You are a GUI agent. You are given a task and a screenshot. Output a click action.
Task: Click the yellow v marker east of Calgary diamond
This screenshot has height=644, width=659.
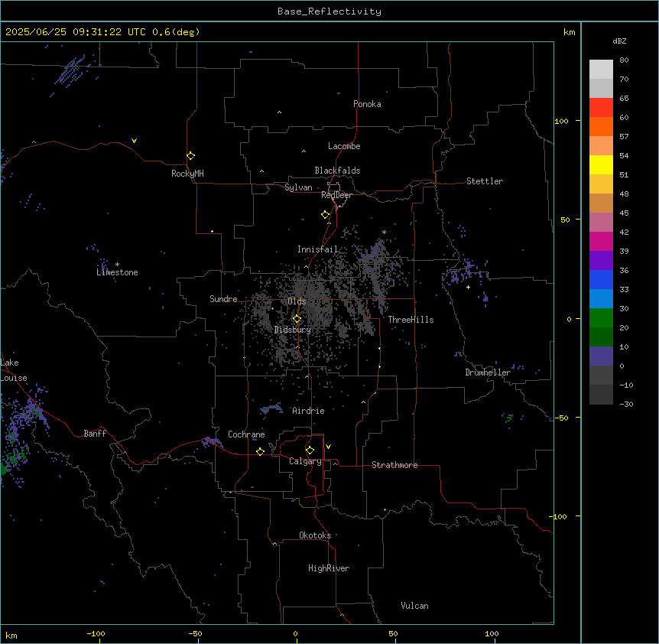(328, 447)
